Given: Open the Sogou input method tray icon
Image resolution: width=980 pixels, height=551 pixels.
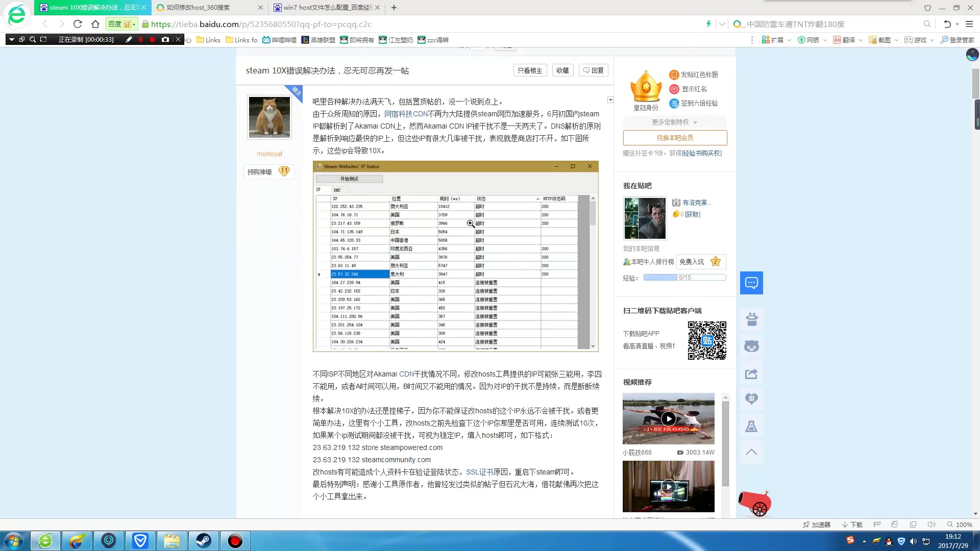Looking at the screenshot, I should pos(850,540).
